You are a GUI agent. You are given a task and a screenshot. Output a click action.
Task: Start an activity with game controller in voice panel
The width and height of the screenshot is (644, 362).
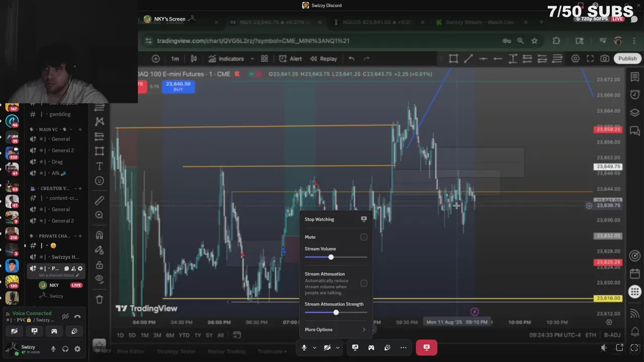(x=54, y=331)
